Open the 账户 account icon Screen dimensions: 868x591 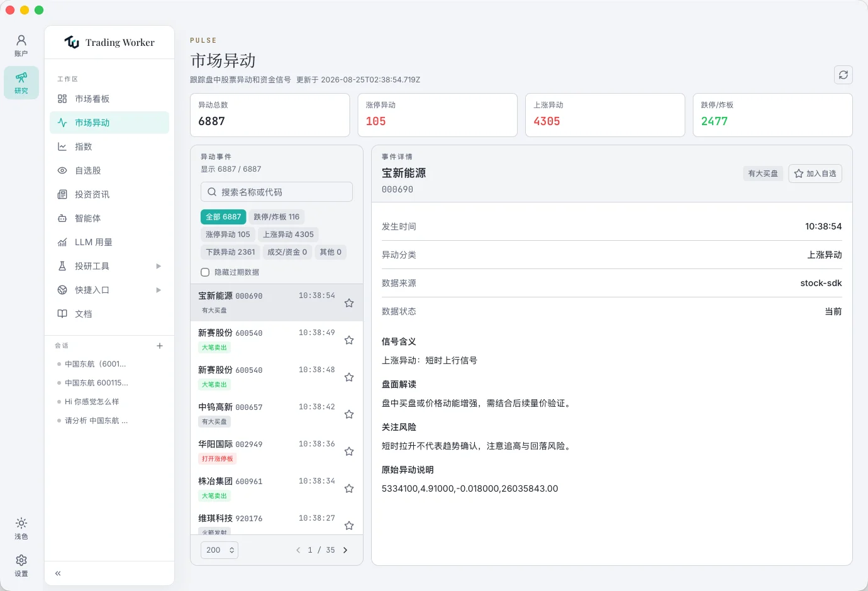point(21,46)
